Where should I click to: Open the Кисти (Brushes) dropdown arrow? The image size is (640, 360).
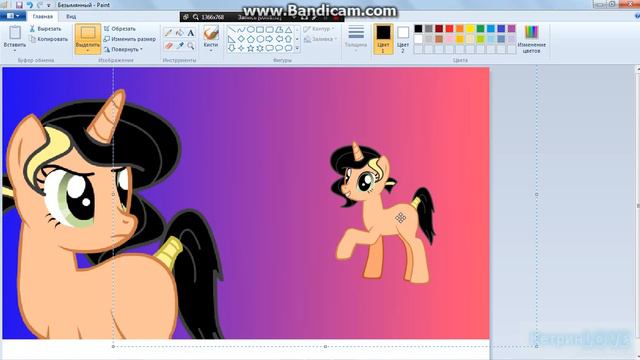point(211,51)
